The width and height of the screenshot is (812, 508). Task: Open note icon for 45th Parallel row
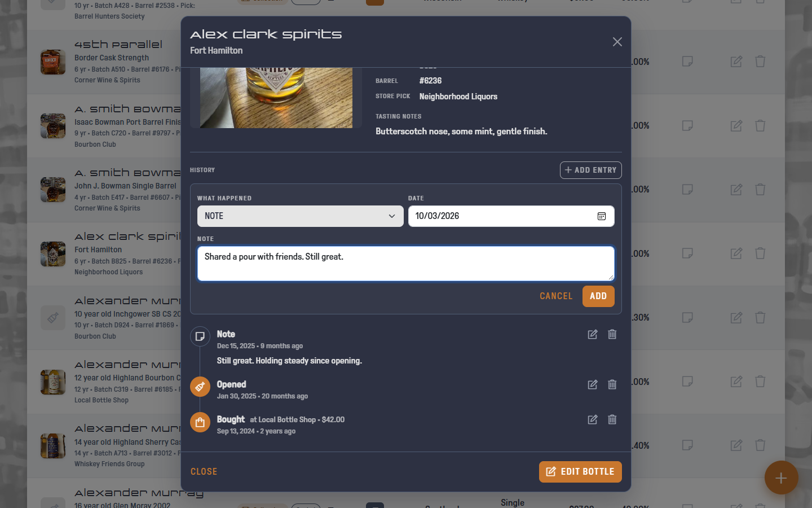click(687, 62)
